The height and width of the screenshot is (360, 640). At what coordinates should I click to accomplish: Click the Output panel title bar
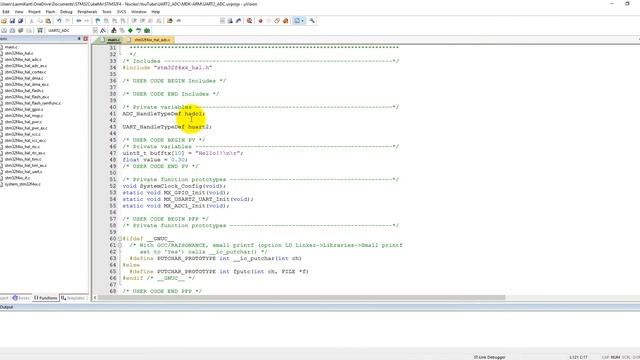click(320, 307)
